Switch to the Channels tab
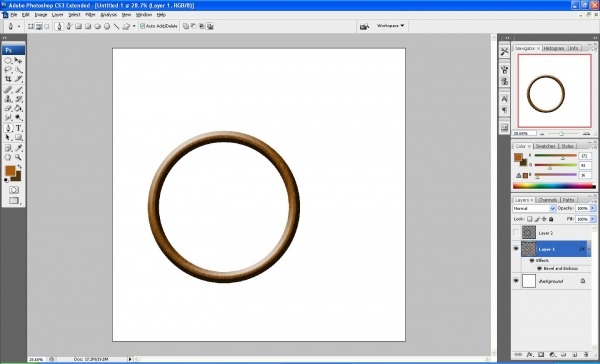This screenshot has width=600, height=364. [x=547, y=200]
